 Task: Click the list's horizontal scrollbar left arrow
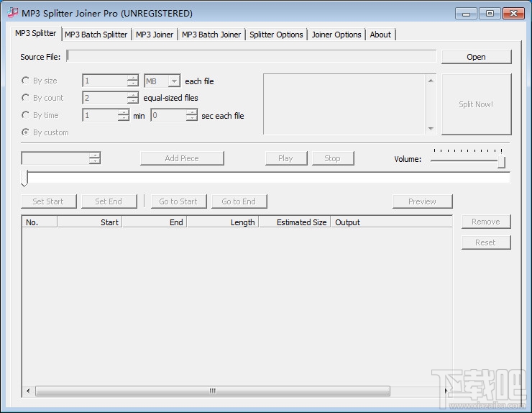[28, 391]
